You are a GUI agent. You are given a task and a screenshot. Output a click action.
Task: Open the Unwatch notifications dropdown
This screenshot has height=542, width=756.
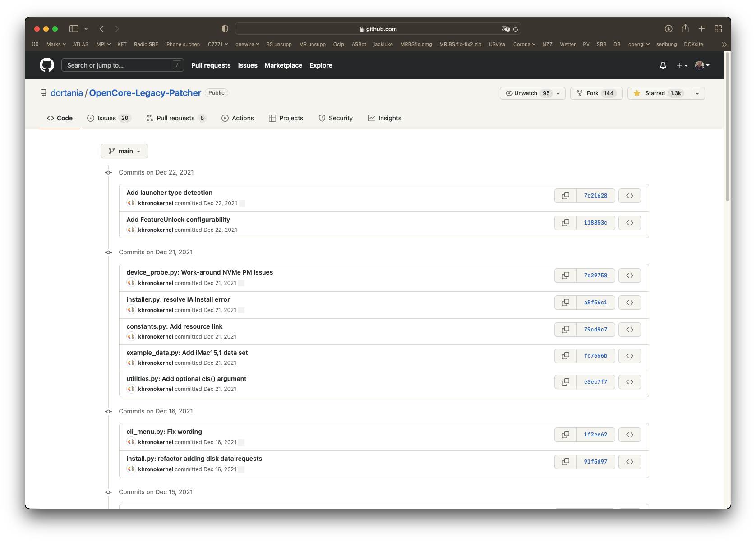coord(533,93)
